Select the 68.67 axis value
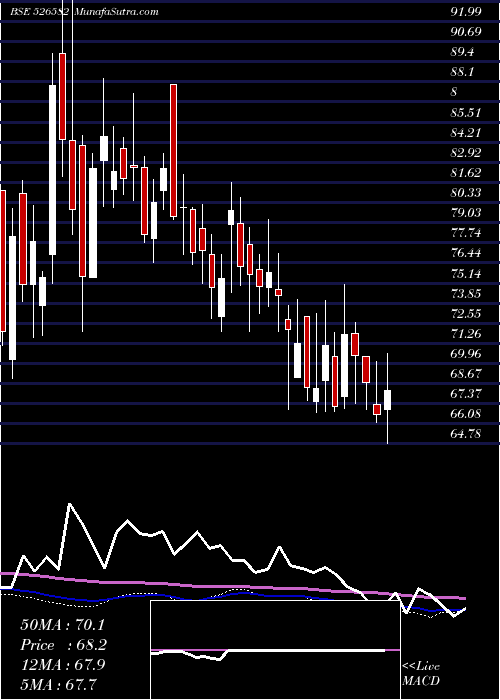The height and width of the screenshot is (700, 500). (x=466, y=374)
